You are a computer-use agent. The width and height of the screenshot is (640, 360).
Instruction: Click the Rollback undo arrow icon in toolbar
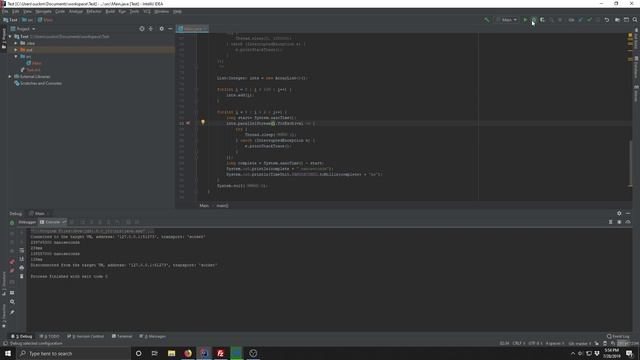[x=607, y=20]
